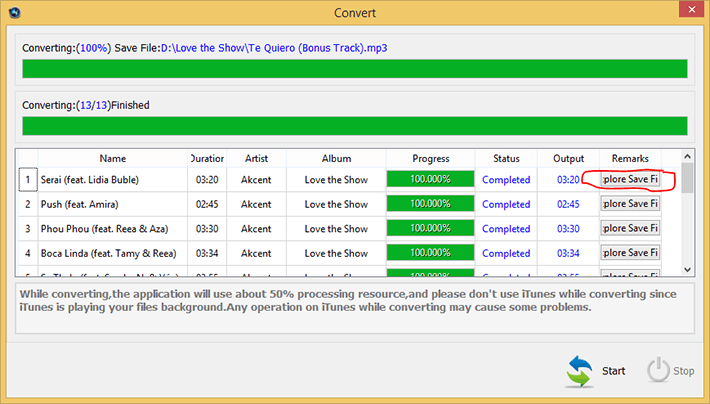
Task: Click the Album column header
Action: point(336,159)
